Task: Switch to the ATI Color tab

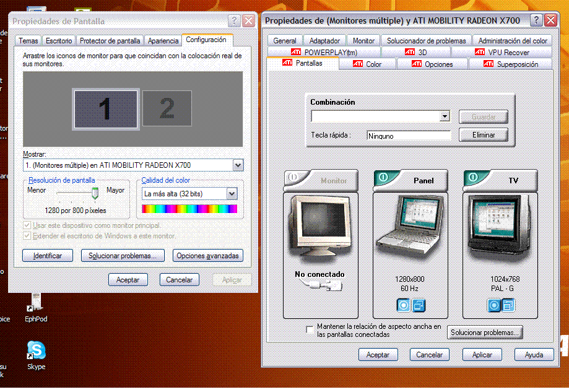Action: [x=367, y=64]
